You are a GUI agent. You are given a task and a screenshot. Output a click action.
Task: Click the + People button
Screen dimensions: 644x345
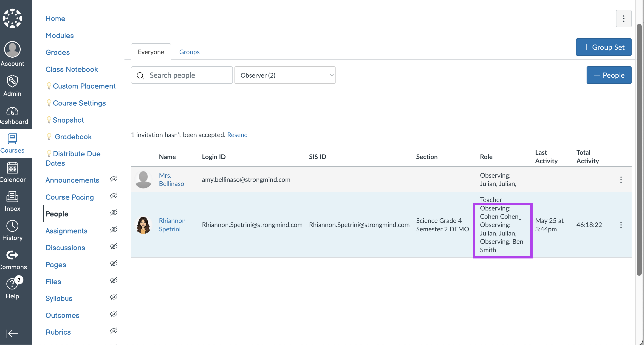[x=609, y=75]
